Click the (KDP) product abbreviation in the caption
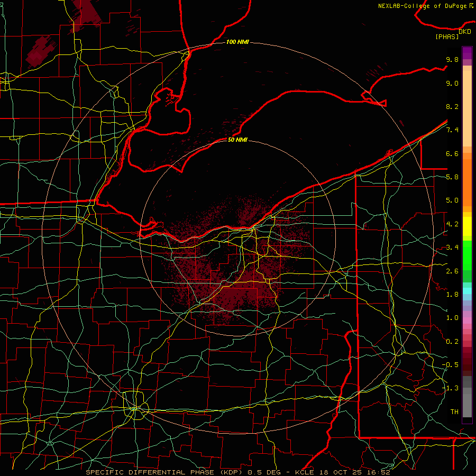The width and height of the screenshot is (476, 476). coord(231,472)
